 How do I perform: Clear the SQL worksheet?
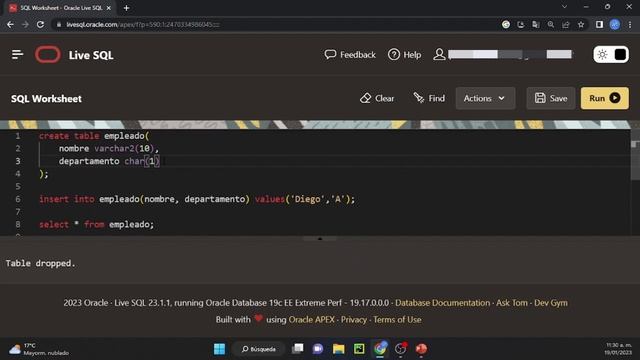(377, 98)
